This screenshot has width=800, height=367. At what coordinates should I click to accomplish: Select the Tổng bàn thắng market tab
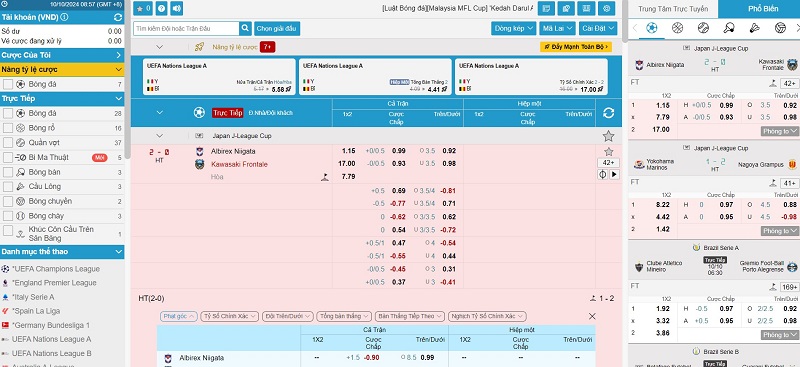tap(344, 316)
